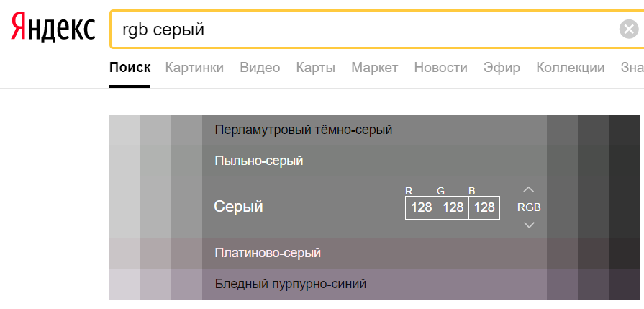
Task: Go to the Маркет tab
Action: [x=374, y=68]
